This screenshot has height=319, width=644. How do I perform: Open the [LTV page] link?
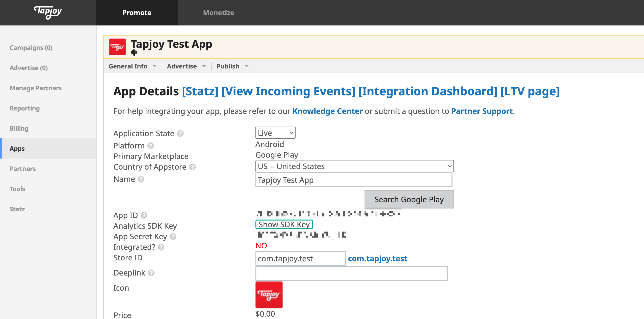530,92
